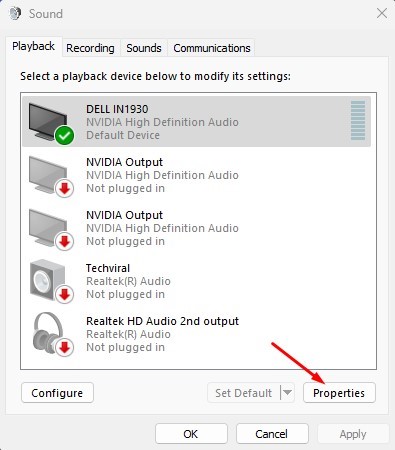Open Properties for the selected device
The width and height of the screenshot is (395, 450).
(339, 393)
